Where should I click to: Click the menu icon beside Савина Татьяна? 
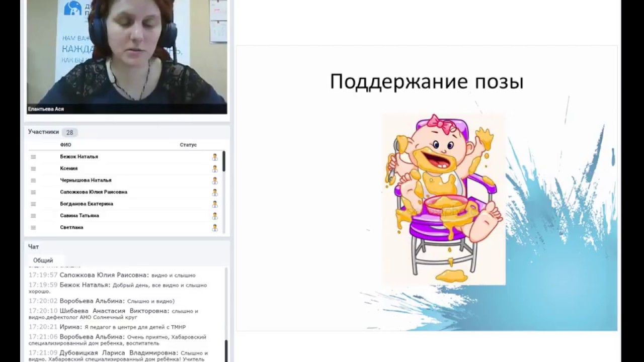(33, 216)
